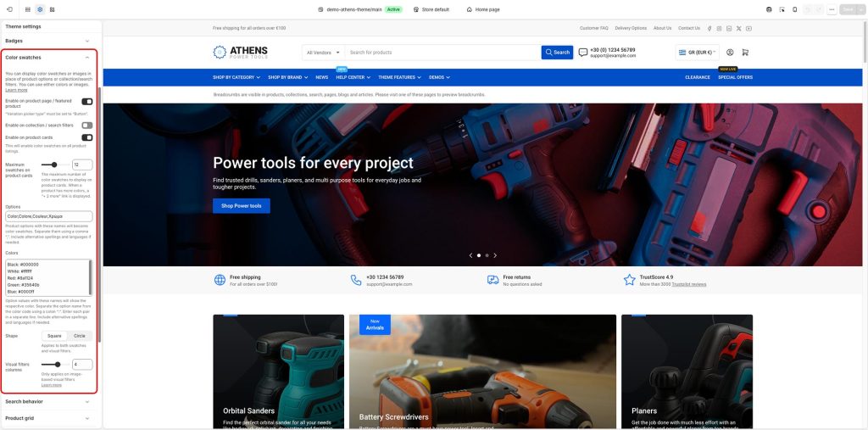Click the Search for products field
Viewport: 868px width, 430px height.
[x=442, y=53]
